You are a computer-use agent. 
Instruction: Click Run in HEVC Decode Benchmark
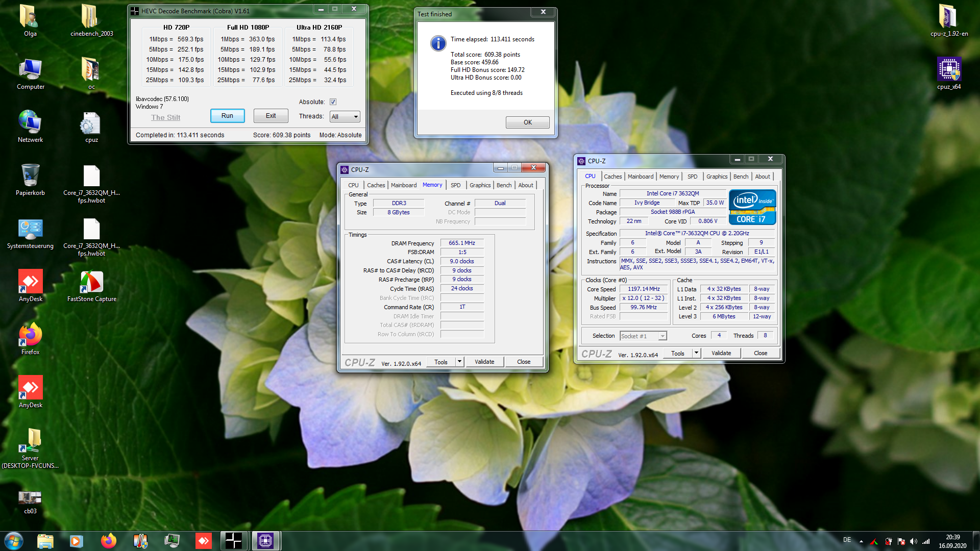(x=227, y=116)
